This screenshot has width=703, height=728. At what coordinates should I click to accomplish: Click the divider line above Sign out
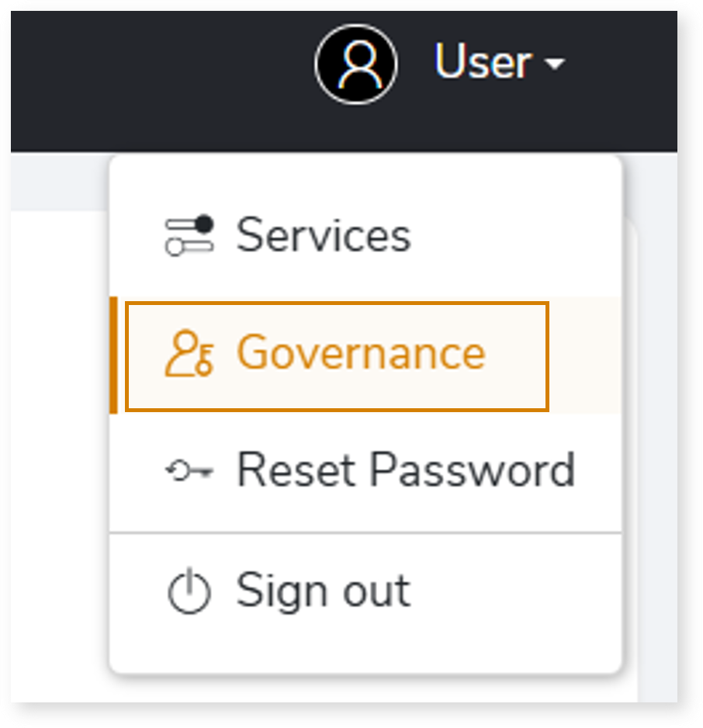coord(365,533)
